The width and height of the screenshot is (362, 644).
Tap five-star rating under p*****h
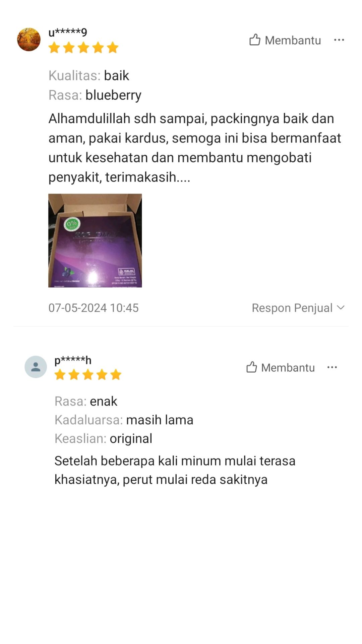[88, 374]
